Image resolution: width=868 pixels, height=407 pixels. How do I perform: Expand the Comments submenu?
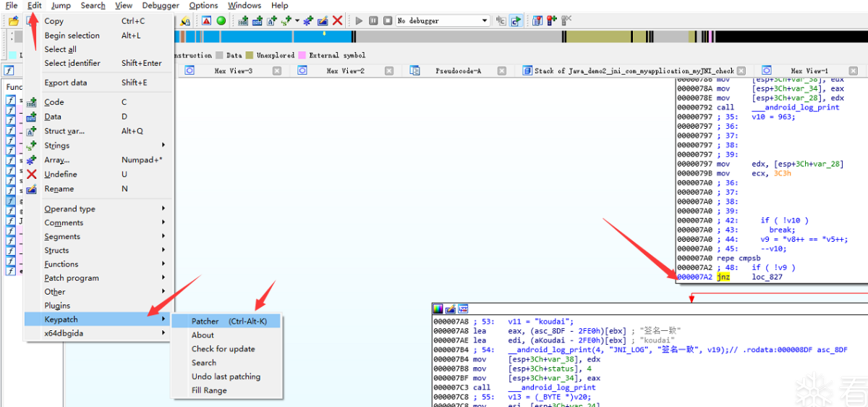[98, 223]
